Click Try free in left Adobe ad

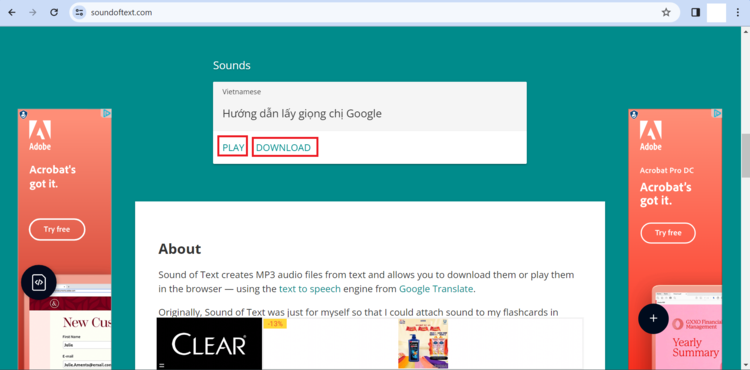tap(57, 229)
